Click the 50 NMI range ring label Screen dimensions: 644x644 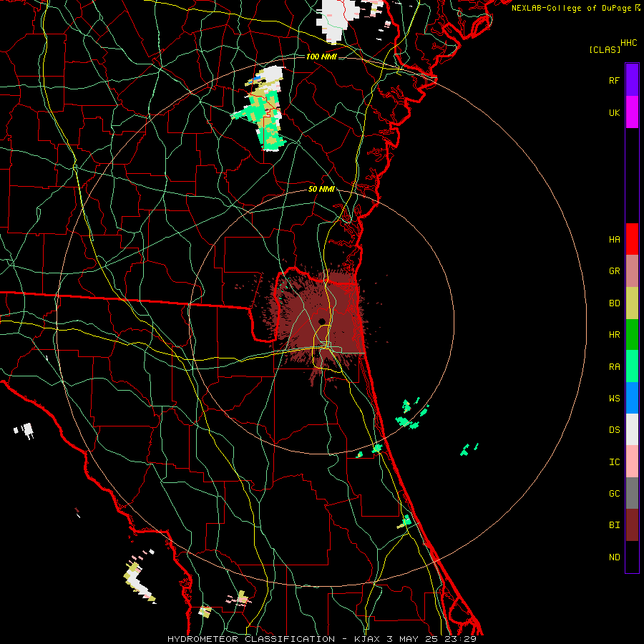pyautogui.click(x=321, y=189)
